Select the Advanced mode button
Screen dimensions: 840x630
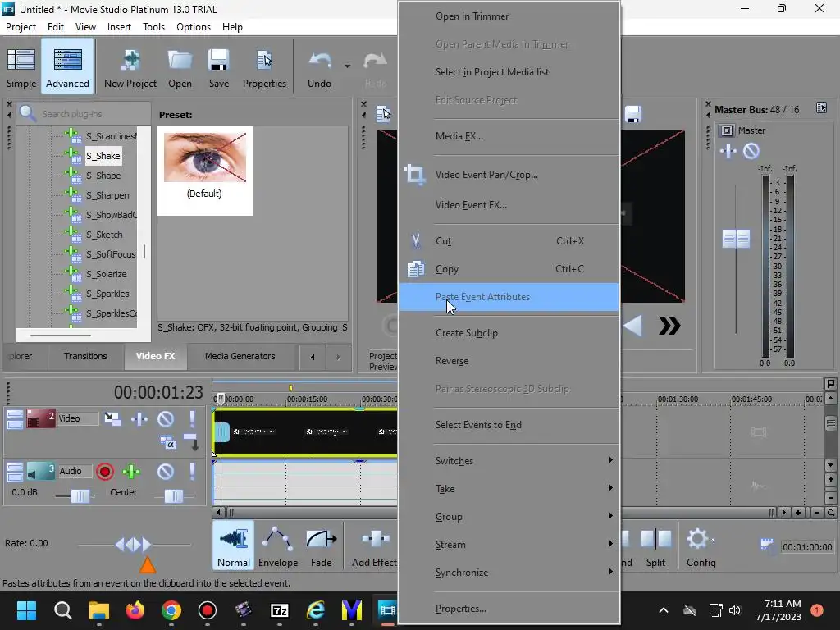[x=67, y=67]
